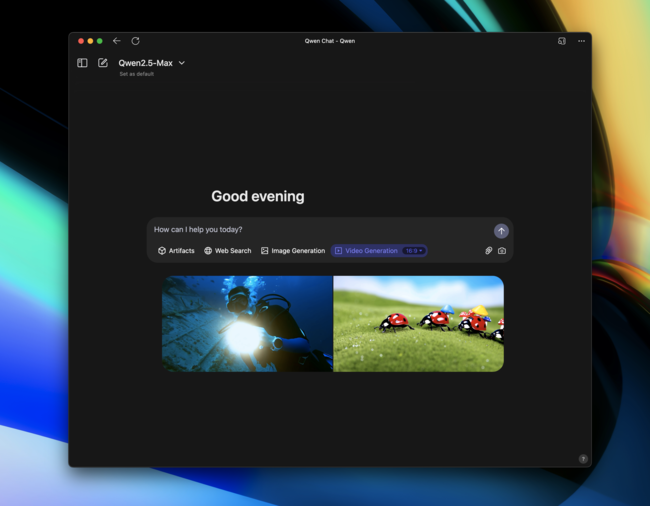The image size is (650, 506).
Task: Disable the Video Generation mode
Action: (366, 251)
